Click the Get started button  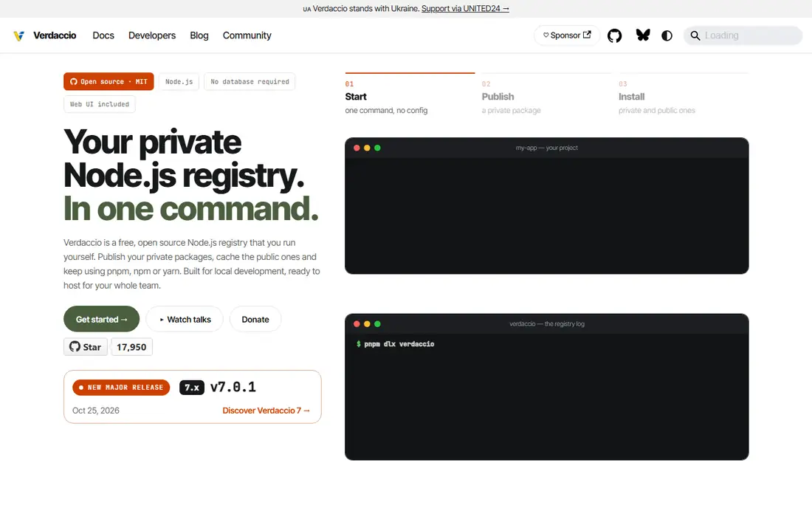pos(102,319)
